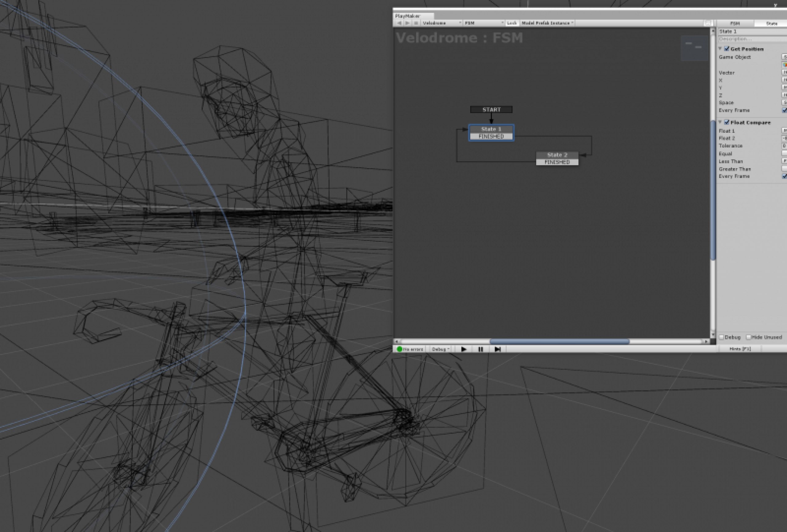This screenshot has height=532, width=787.
Task: Open the Debug dropdown in bottom toolbar
Action: click(x=440, y=349)
